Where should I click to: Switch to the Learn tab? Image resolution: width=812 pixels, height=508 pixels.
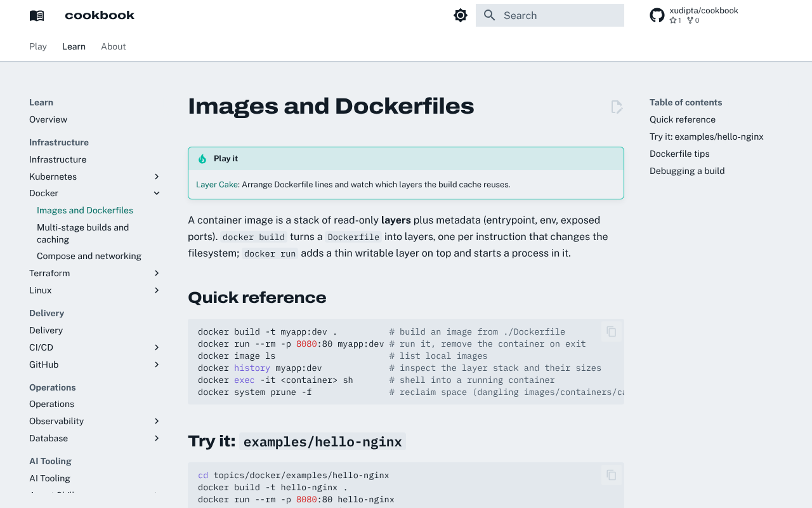point(74,46)
